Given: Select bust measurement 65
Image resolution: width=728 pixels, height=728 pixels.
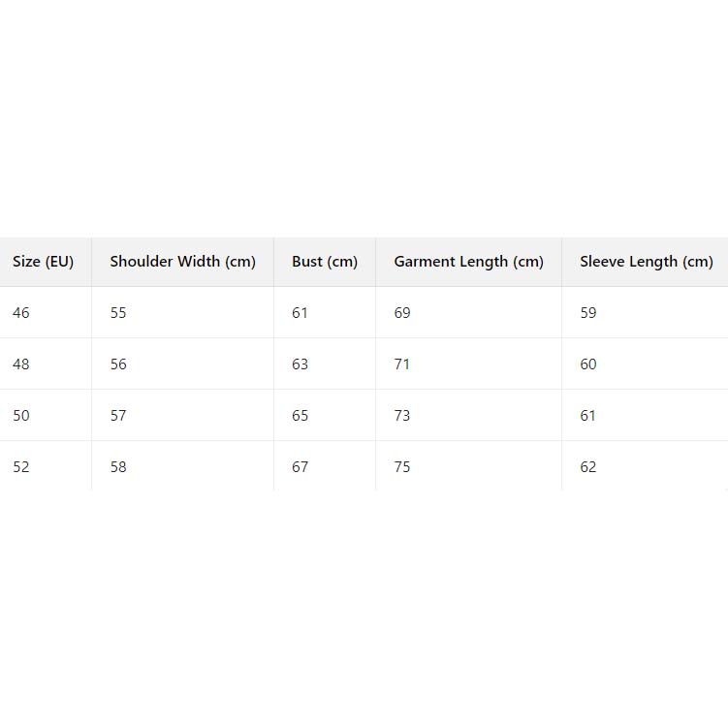Looking at the screenshot, I should tap(301, 416).
